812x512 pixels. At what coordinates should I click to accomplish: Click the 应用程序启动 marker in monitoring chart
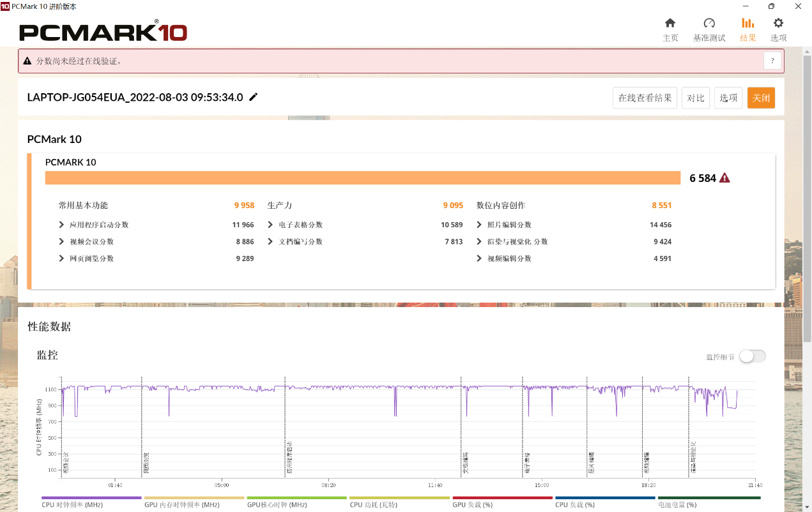click(x=289, y=457)
